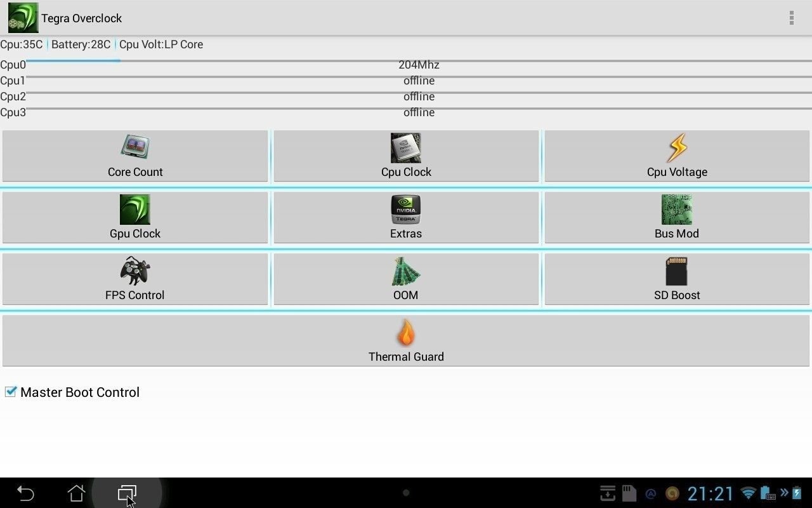This screenshot has height=508, width=812.
Task: Open the Extras section
Action: tap(406, 218)
